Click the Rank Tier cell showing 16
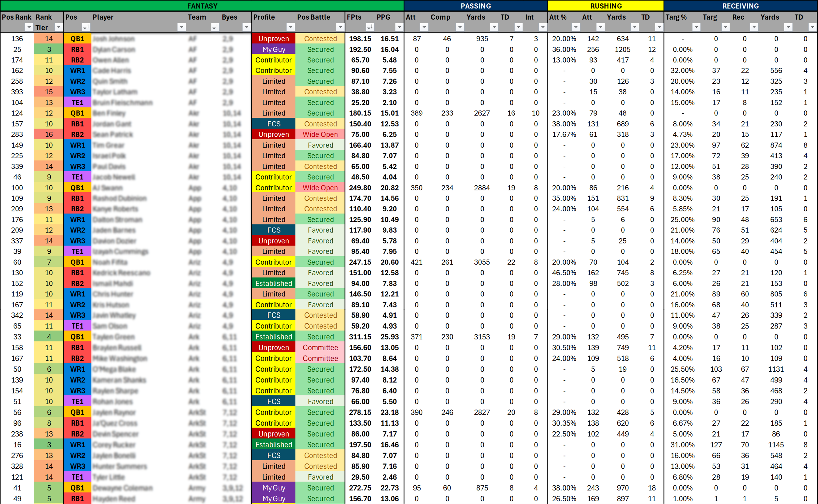 (49, 134)
